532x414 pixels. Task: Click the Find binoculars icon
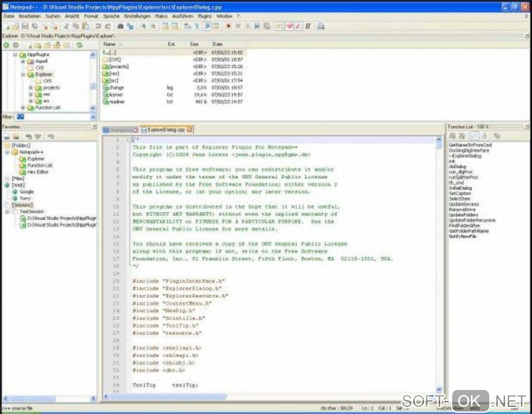pos(120,26)
